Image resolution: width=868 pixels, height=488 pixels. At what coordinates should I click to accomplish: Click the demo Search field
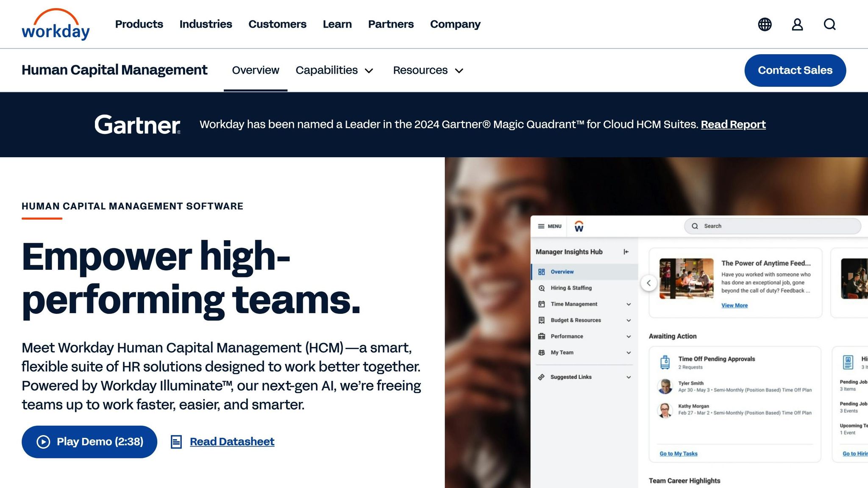point(773,226)
